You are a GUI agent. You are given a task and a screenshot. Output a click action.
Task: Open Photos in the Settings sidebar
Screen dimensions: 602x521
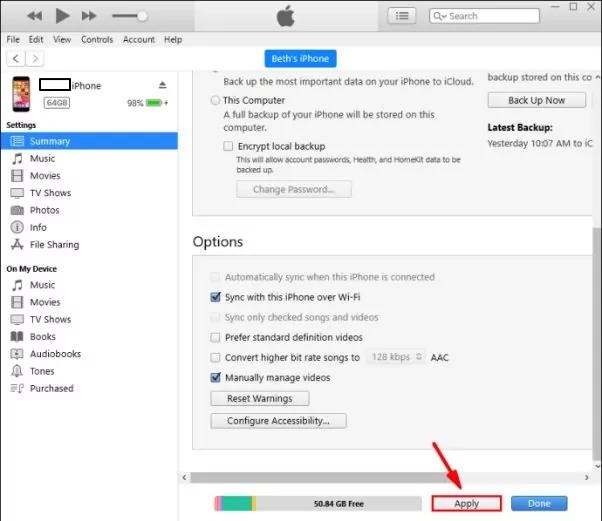pos(44,210)
